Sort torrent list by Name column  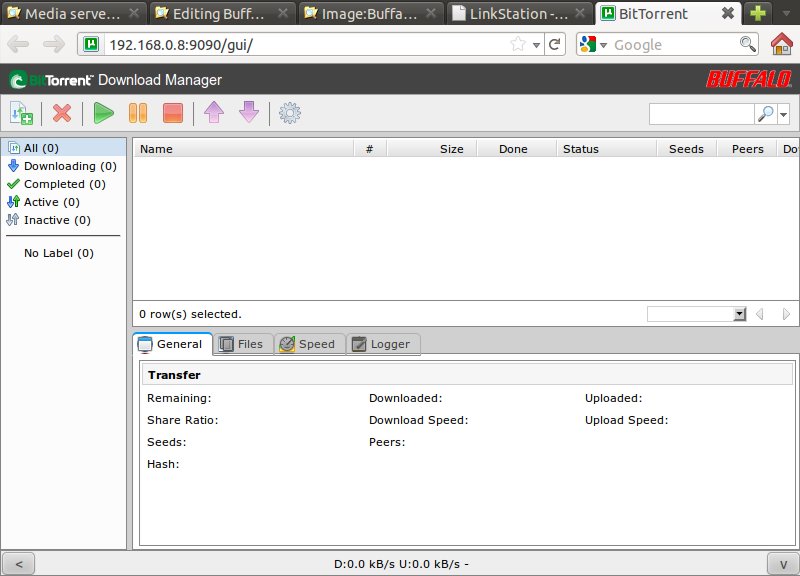(243, 149)
